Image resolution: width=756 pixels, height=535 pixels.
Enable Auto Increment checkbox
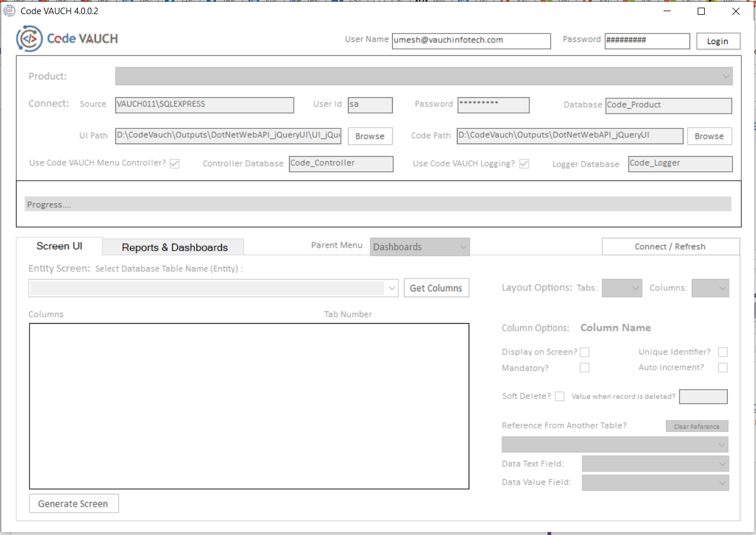click(723, 367)
